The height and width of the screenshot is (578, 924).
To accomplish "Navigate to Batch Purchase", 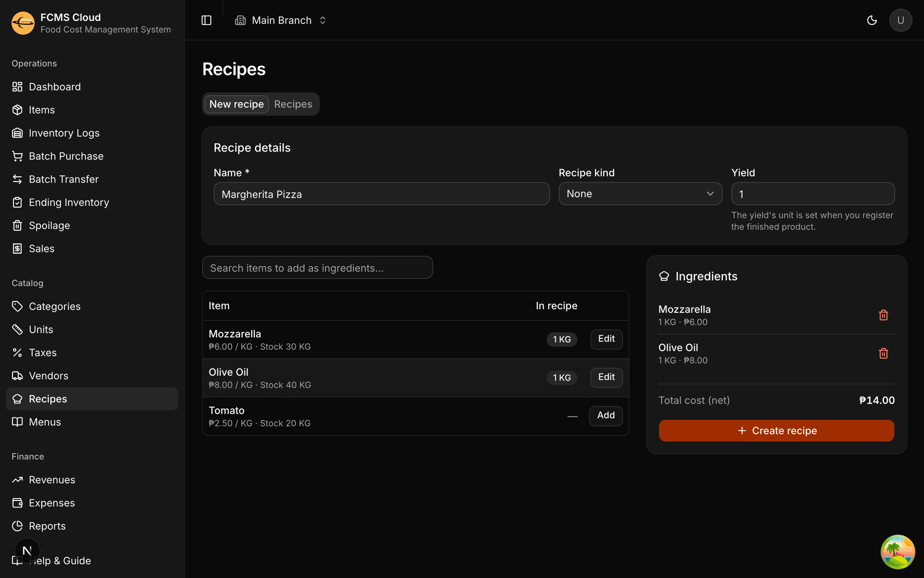I will pyautogui.click(x=92, y=156).
